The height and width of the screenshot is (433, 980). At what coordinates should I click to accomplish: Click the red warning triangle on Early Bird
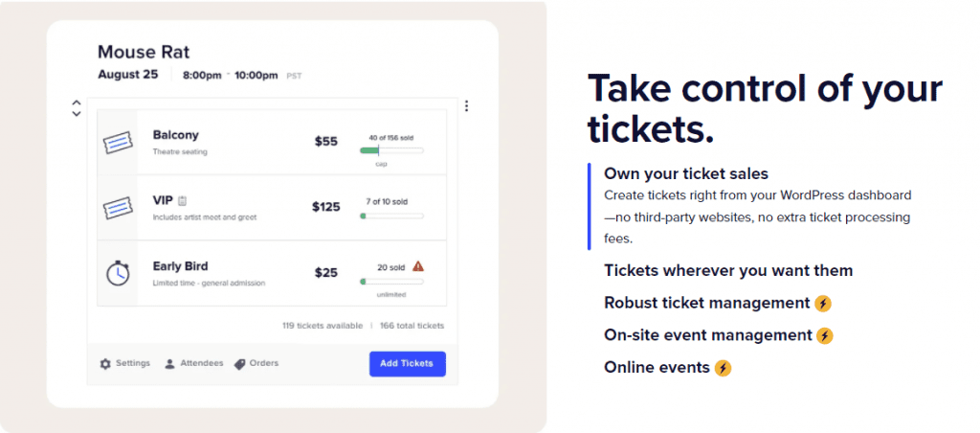pos(418,266)
